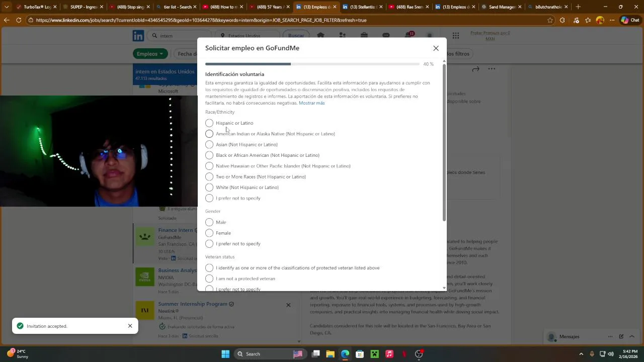Viewport: 644px width, 362px height.
Task: Expand the Mensajes panel chevron
Action: tap(632, 336)
